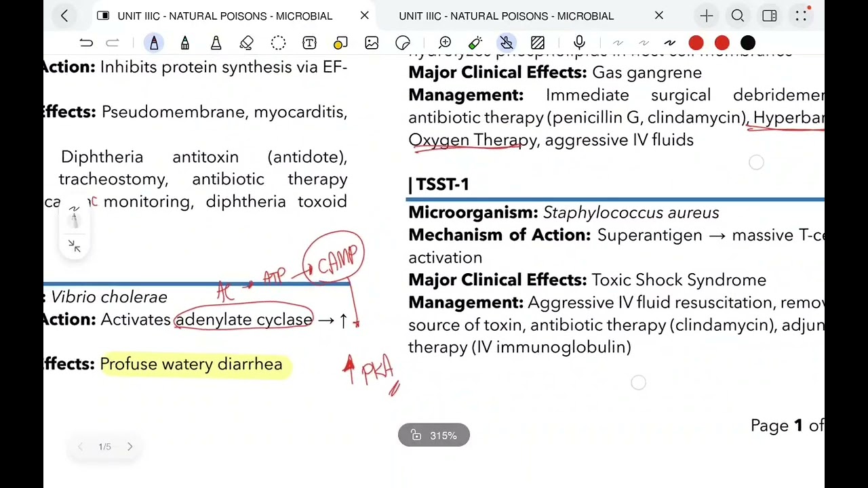The image size is (868, 488).
Task: Open the zoom window tool
Action: point(445,43)
